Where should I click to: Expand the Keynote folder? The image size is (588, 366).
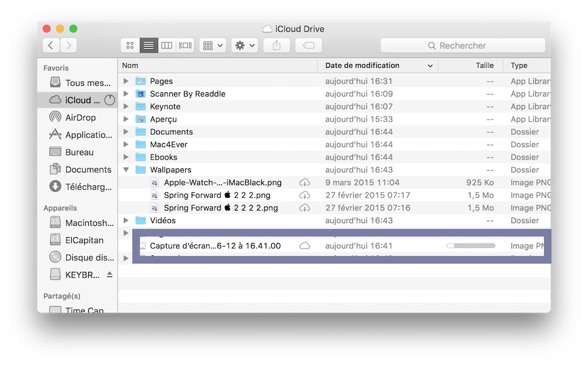click(126, 107)
